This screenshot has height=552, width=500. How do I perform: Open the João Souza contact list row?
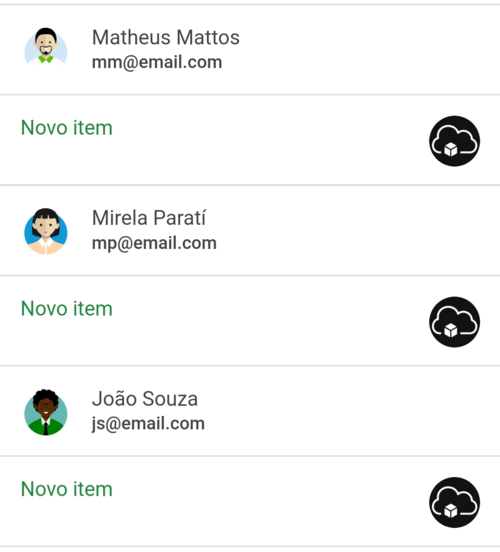250,411
